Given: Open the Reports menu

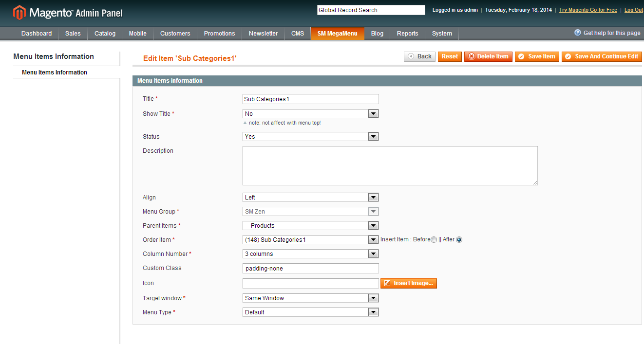Looking at the screenshot, I should (408, 34).
